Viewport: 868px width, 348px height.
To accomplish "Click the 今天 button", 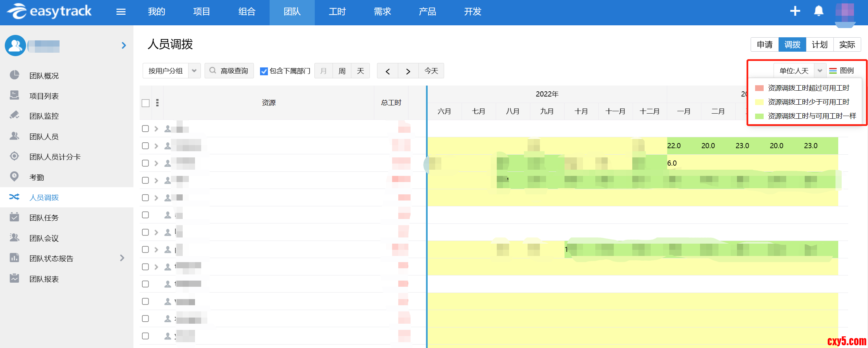I will [x=431, y=71].
